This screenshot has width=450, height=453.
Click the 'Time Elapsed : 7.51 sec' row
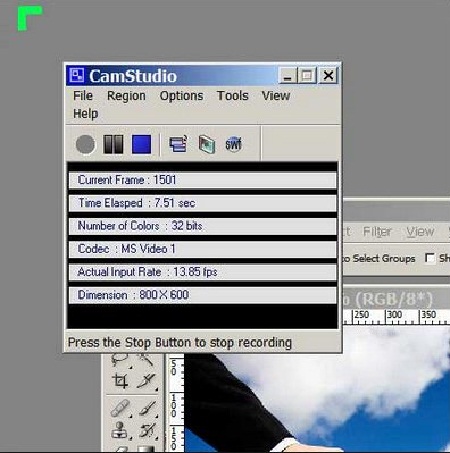tap(202, 203)
